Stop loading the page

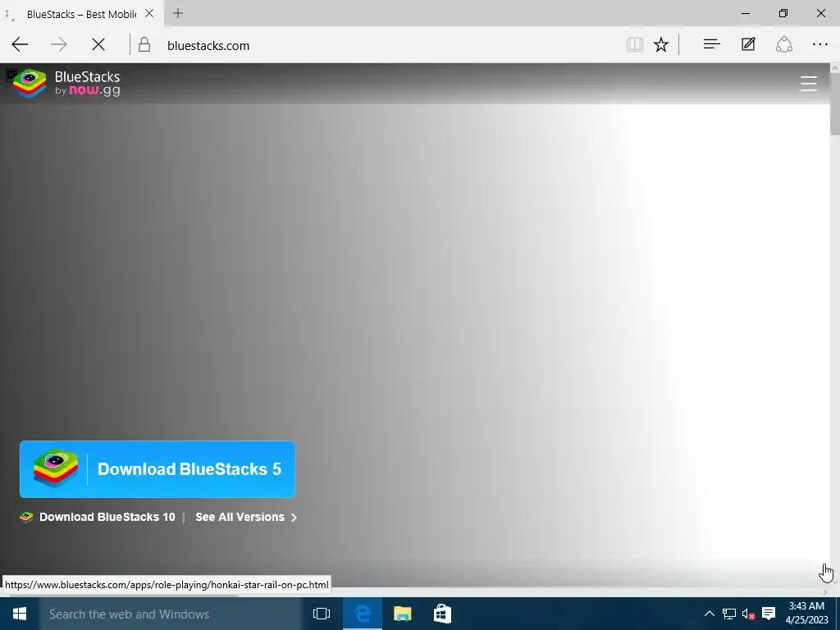[x=98, y=44]
